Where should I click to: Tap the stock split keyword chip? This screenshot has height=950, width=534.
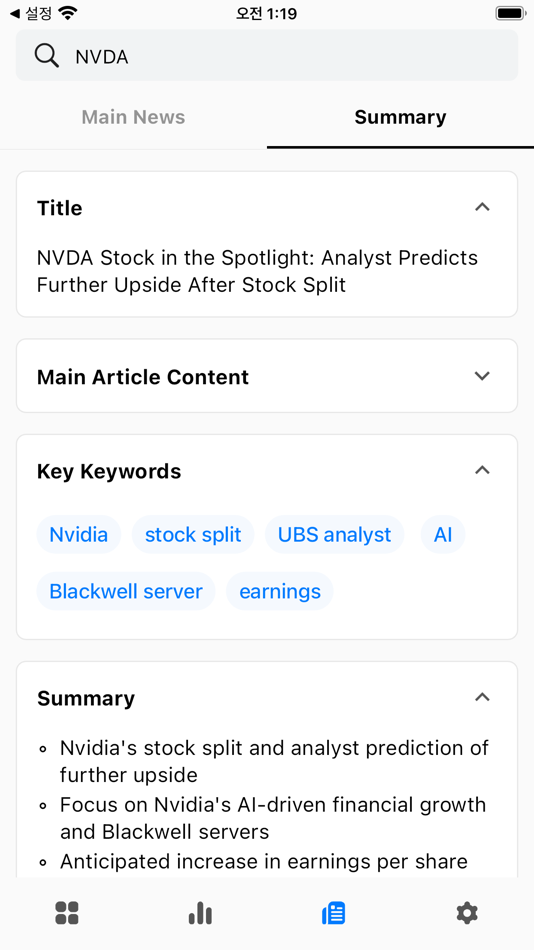(193, 534)
